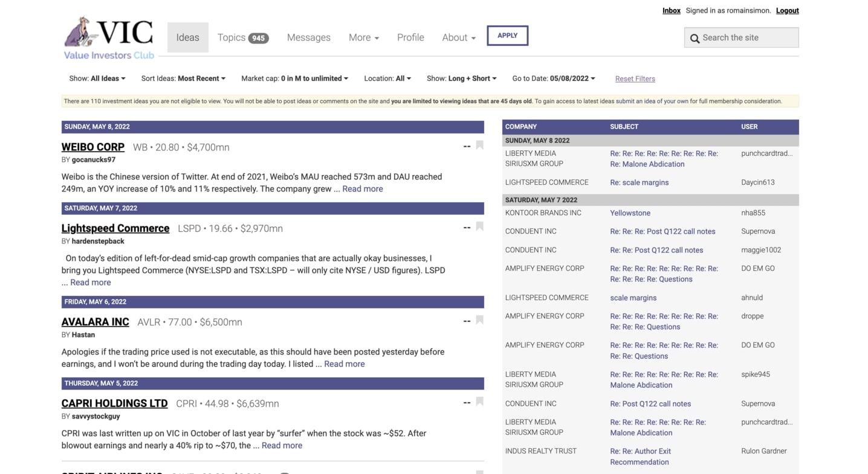Screen dimensions: 868x474
Task: Click the search magnifier icon
Action: point(695,38)
